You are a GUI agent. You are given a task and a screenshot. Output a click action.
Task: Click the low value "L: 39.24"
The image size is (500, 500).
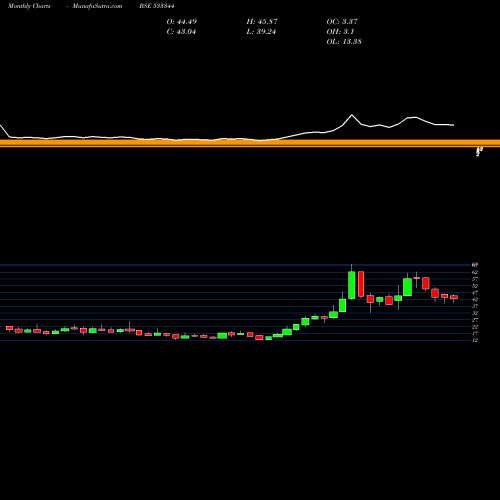261,32
